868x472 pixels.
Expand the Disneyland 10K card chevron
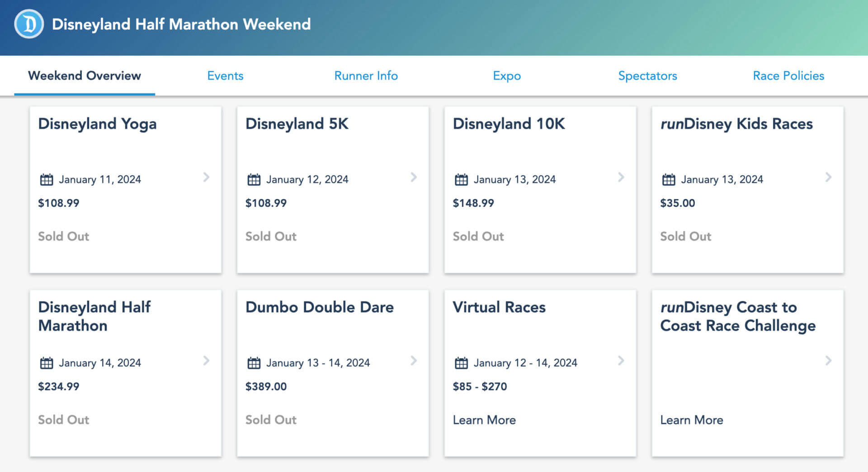[x=621, y=177]
